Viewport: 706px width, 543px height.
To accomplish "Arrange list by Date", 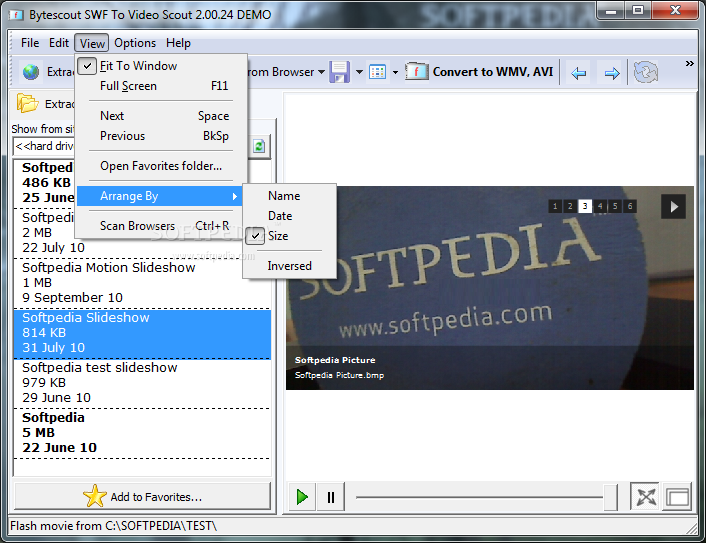I will [290, 216].
